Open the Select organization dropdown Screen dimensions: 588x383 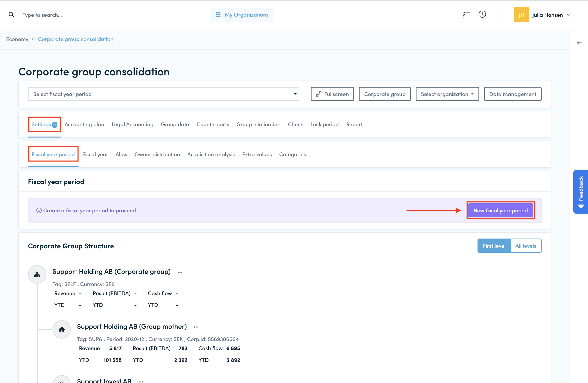[447, 94]
